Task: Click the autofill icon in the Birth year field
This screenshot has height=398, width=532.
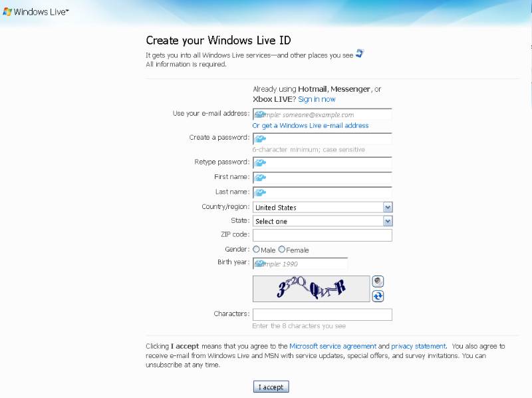Action: (x=260, y=264)
